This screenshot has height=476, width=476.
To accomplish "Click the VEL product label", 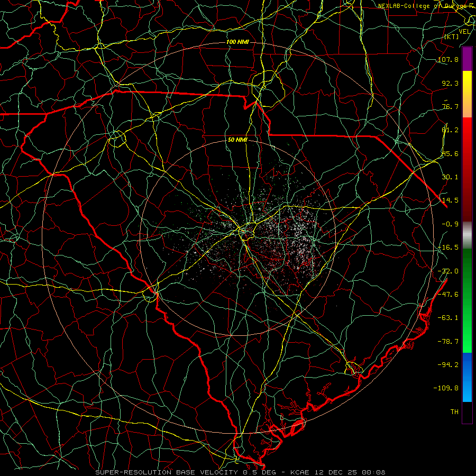I will point(465,32).
